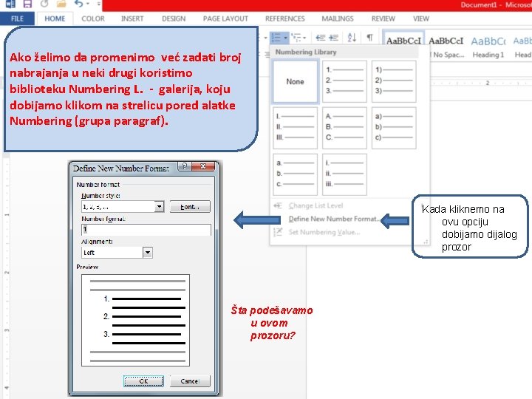Screen dimensions: 532x399
Task: Select the A. B. C. numbering format
Action: point(344,128)
